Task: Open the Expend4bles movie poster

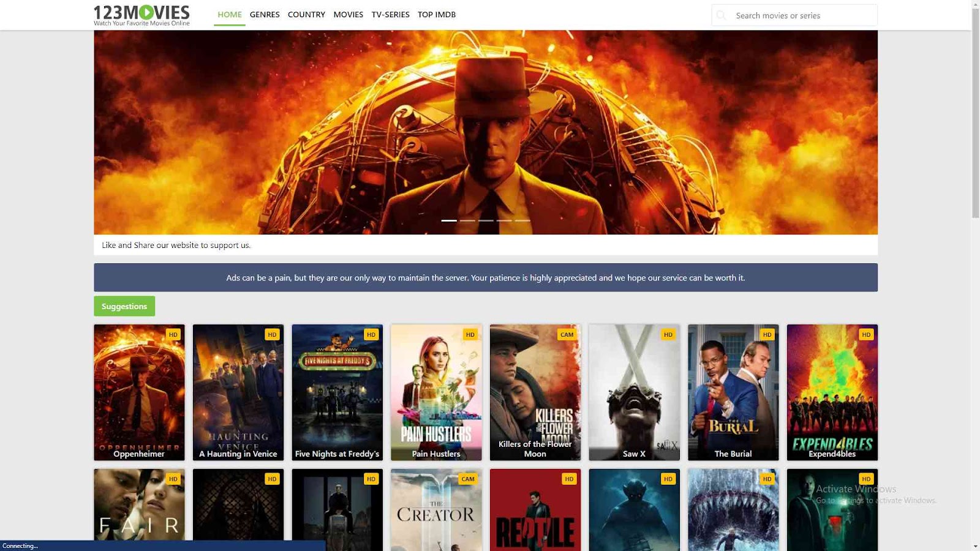Action: 832,392
